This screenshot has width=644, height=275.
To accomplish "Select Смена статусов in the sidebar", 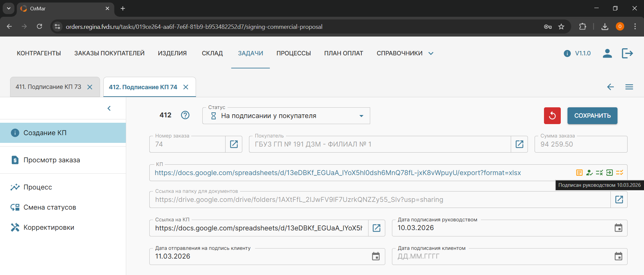I will click(x=50, y=207).
